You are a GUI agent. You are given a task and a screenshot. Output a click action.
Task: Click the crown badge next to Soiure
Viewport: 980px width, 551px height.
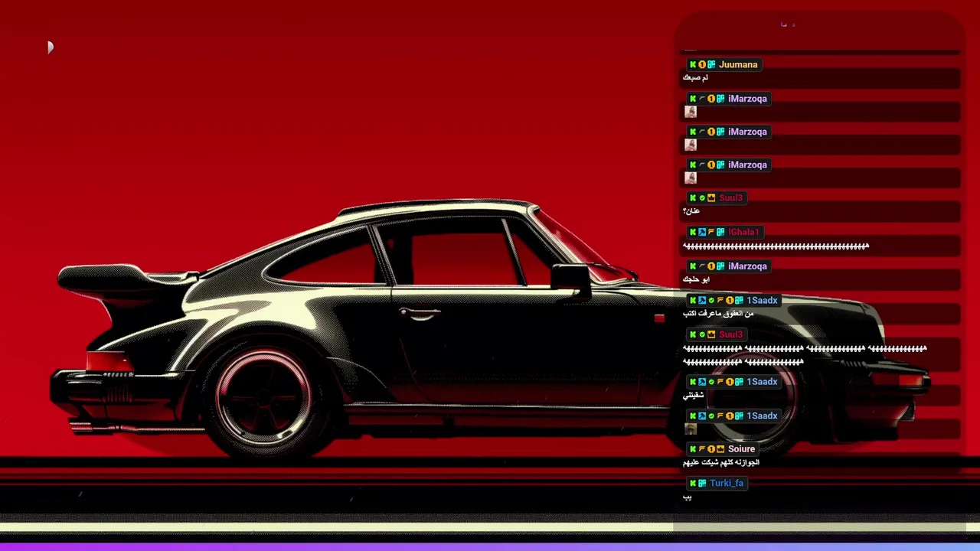coord(720,449)
